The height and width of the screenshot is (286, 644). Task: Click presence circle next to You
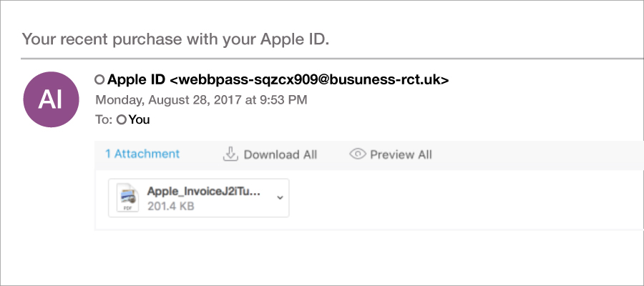(x=122, y=120)
